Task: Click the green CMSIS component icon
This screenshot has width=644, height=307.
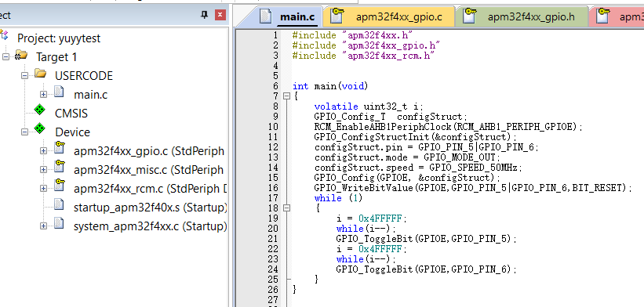Action: pyautogui.click(x=39, y=110)
